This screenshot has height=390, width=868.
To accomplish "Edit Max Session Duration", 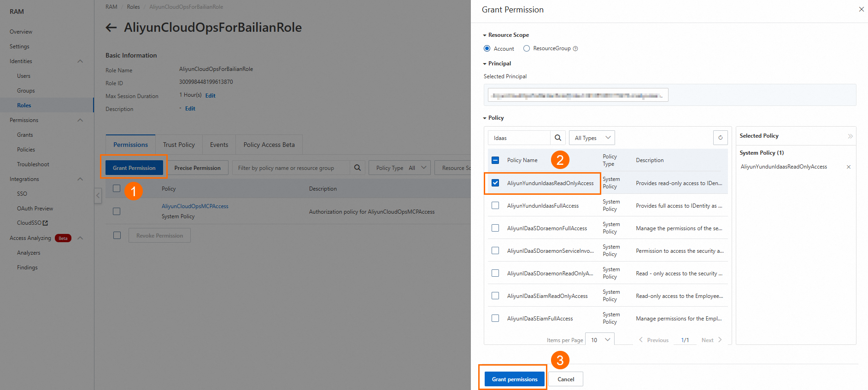I will tap(210, 96).
